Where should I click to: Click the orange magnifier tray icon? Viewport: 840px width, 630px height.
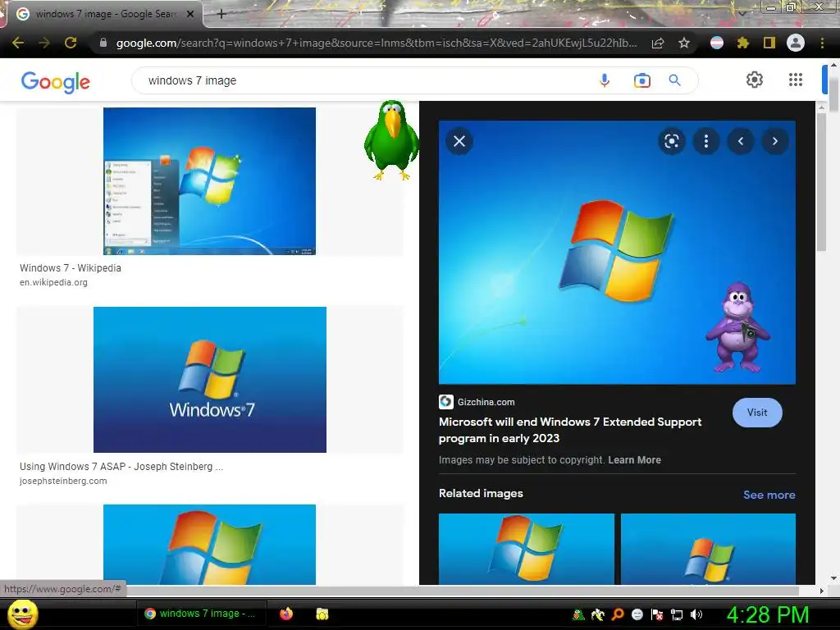coord(618,614)
